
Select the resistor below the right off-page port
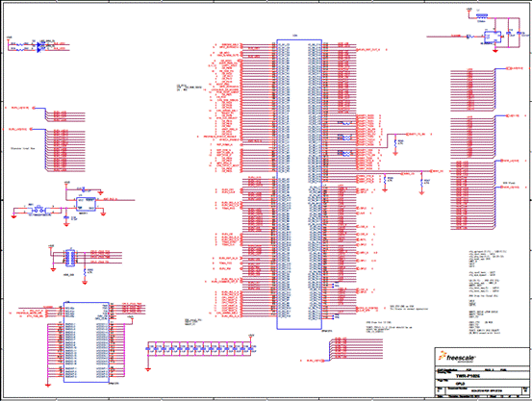click(x=395, y=142)
